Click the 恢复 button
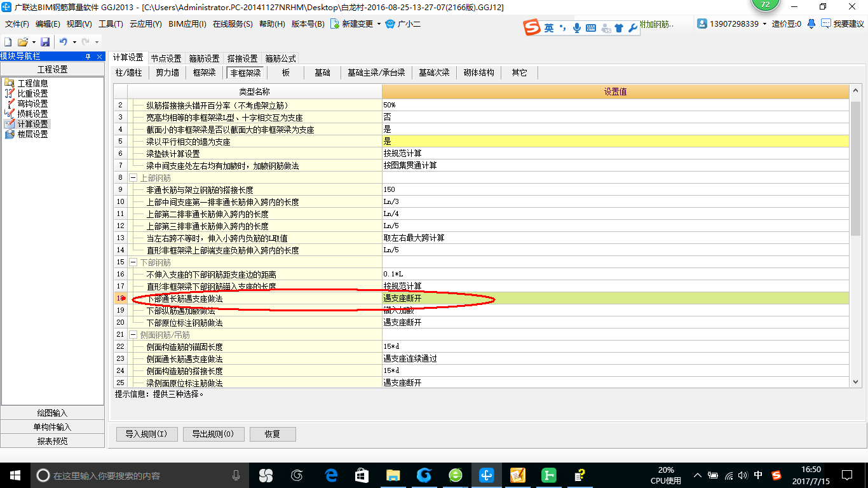This screenshot has height=488, width=868. (273, 434)
